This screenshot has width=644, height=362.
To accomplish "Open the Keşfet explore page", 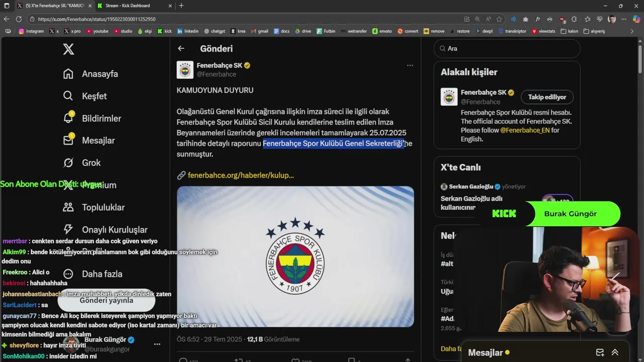I will click(x=85, y=96).
